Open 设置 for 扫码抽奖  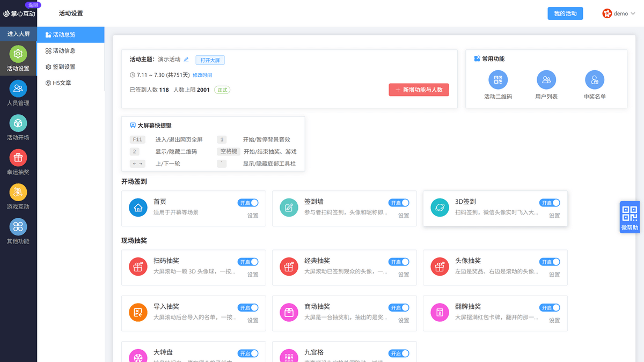[253, 275]
